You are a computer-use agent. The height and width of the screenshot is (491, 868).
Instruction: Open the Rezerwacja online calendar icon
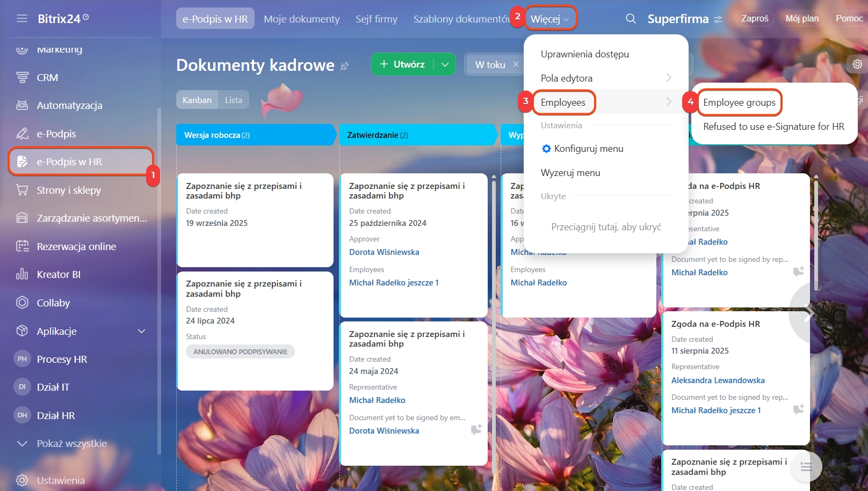coord(22,246)
